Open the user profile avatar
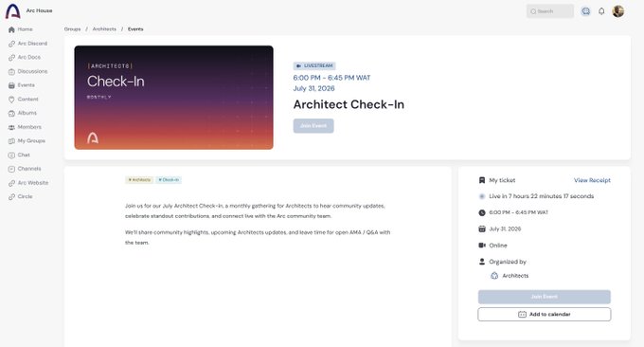Image resolution: width=644 pixels, height=347 pixels. (618, 11)
